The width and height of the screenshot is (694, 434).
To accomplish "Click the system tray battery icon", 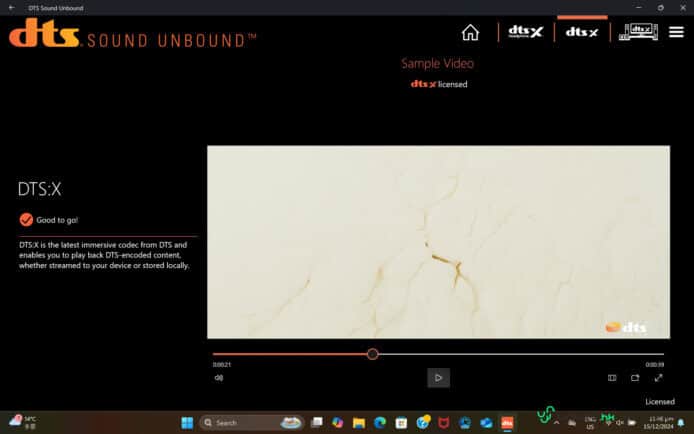I will (632, 423).
